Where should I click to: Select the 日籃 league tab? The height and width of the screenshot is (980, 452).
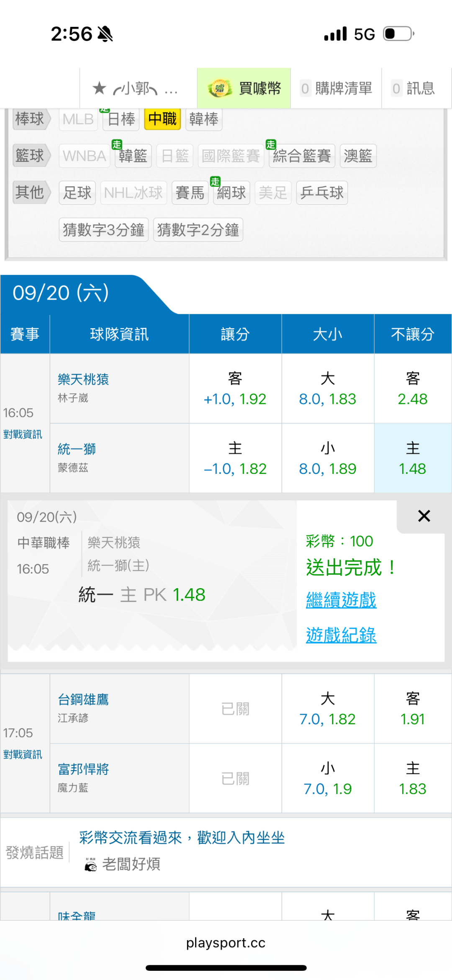coord(175,156)
